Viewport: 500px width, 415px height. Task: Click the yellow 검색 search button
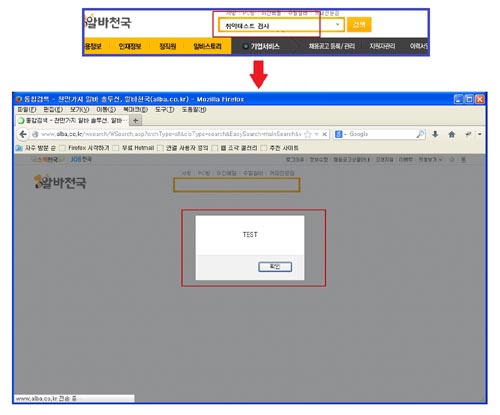[x=359, y=25]
